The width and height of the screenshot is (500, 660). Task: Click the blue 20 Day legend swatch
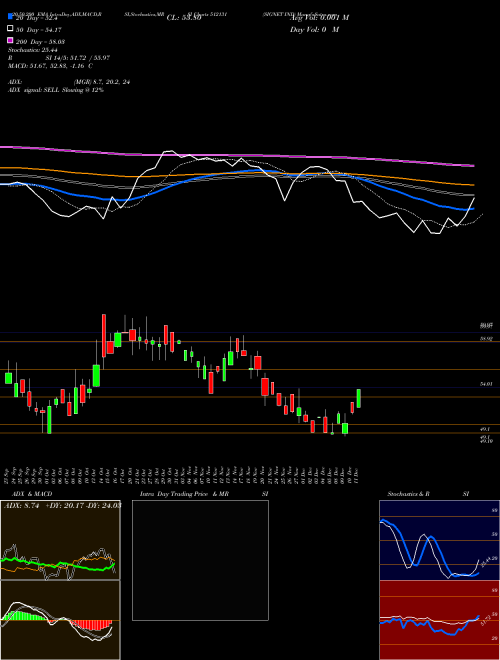10,17
